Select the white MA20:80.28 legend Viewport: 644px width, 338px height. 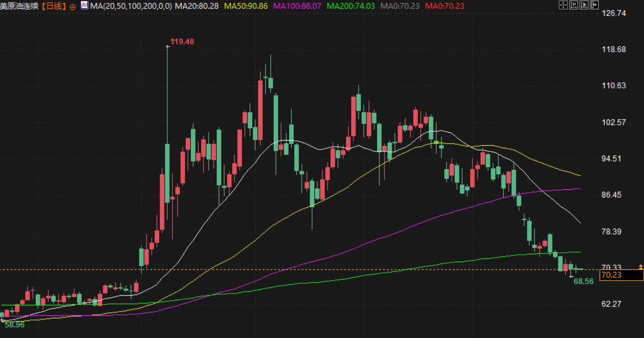[x=197, y=6]
